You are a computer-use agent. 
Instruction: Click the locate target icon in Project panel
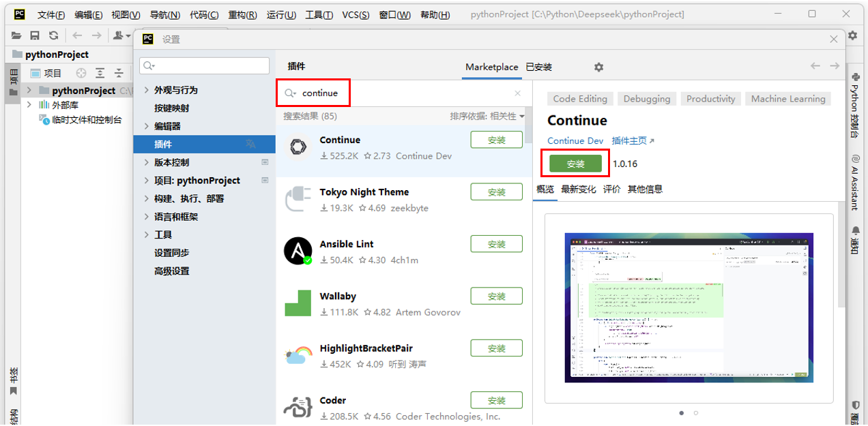[81, 73]
